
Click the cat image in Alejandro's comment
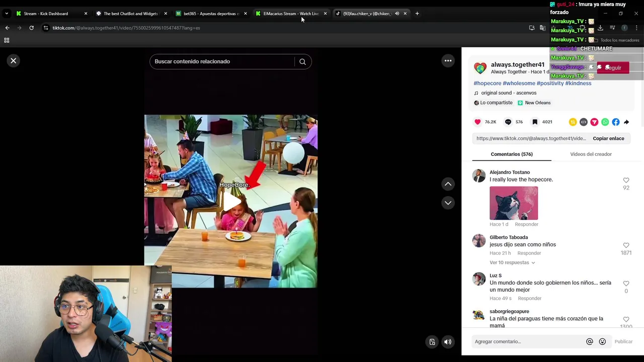pyautogui.click(x=514, y=203)
